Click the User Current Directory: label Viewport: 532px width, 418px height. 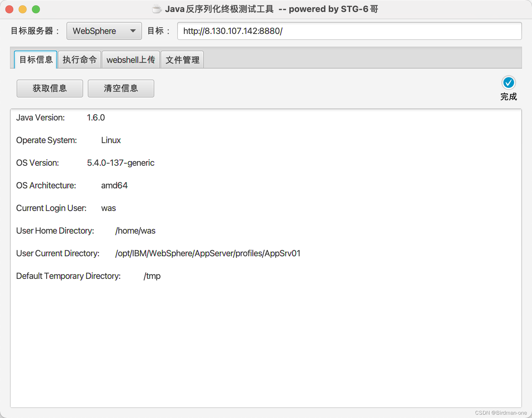click(58, 253)
